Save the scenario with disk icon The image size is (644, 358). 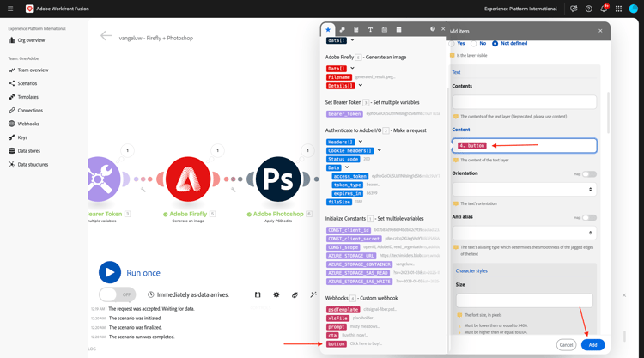258,294
